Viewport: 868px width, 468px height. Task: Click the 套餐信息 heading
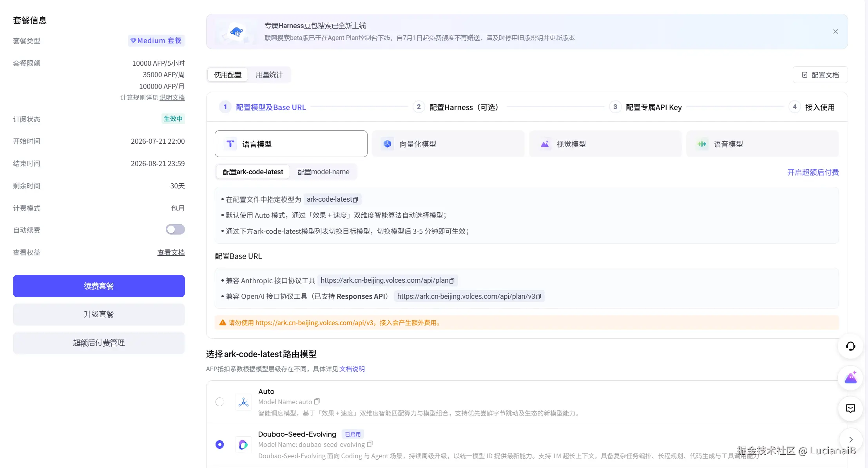pos(30,20)
